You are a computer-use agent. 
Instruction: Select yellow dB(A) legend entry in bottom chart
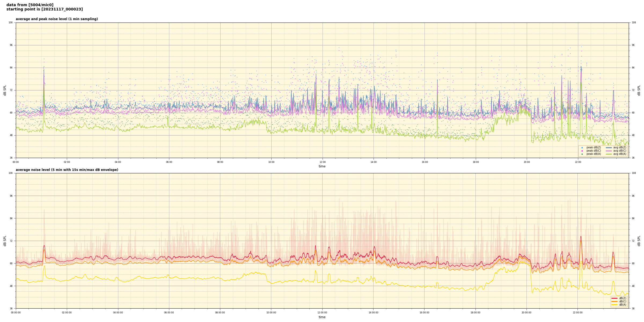point(614,305)
